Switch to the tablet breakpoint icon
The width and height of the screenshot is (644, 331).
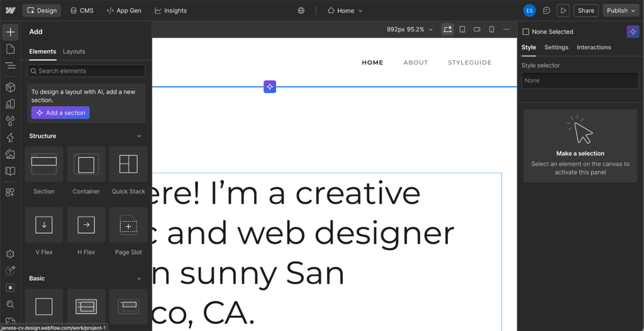462,30
